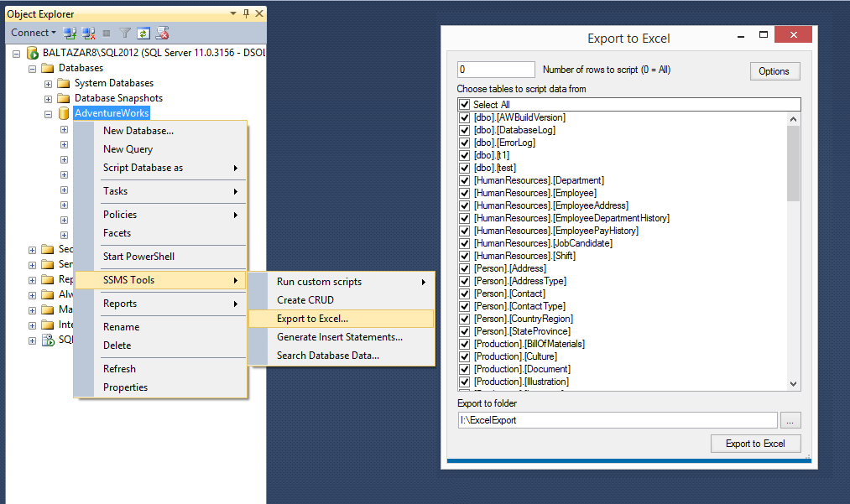Select the BALTAZAR8\SQL2012 server icon
This screenshot has width=850, height=504.
[x=32, y=53]
